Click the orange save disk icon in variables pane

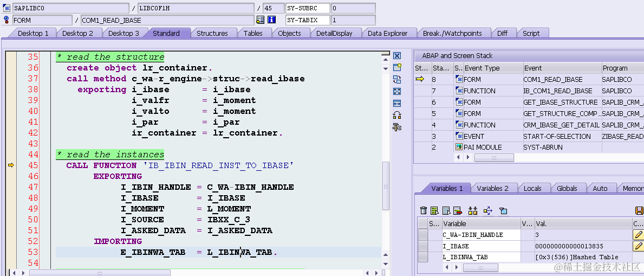click(640, 210)
